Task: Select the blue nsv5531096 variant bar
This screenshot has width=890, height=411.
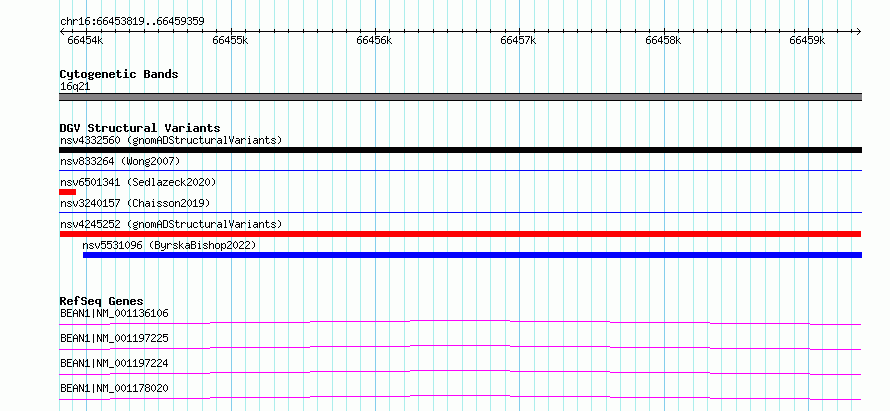Action: coord(472,255)
